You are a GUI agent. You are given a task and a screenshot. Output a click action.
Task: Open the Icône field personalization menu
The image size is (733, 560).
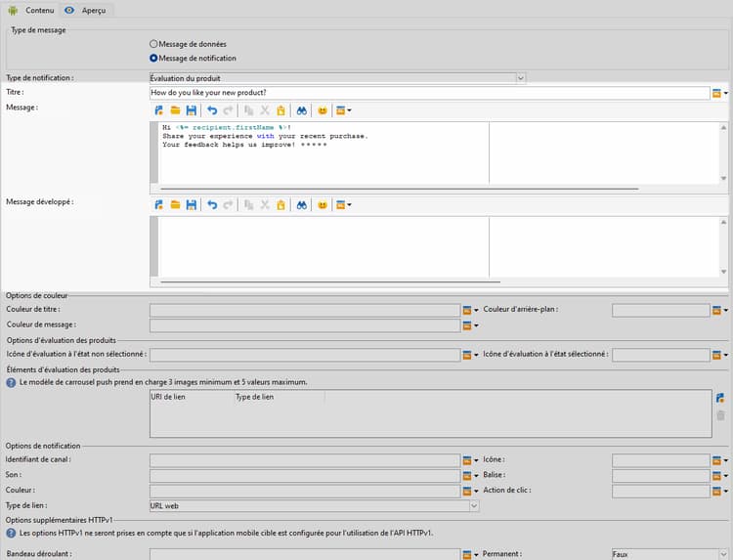tap(720, 461)
